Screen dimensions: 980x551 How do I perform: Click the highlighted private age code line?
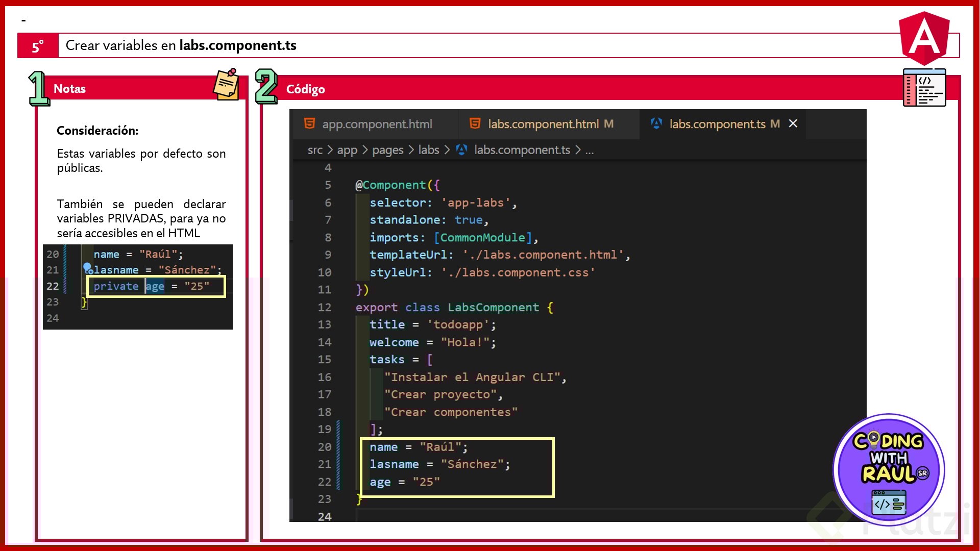click(x=156, y=286)
